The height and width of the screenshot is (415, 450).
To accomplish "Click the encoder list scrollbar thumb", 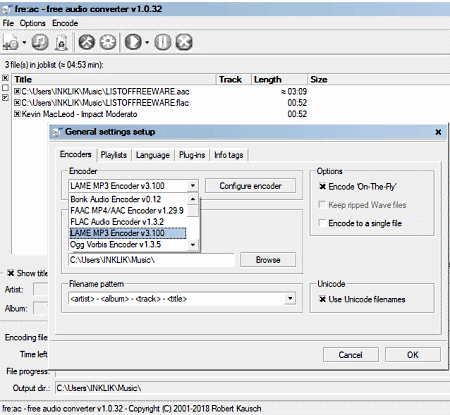I will pos(193,211).
